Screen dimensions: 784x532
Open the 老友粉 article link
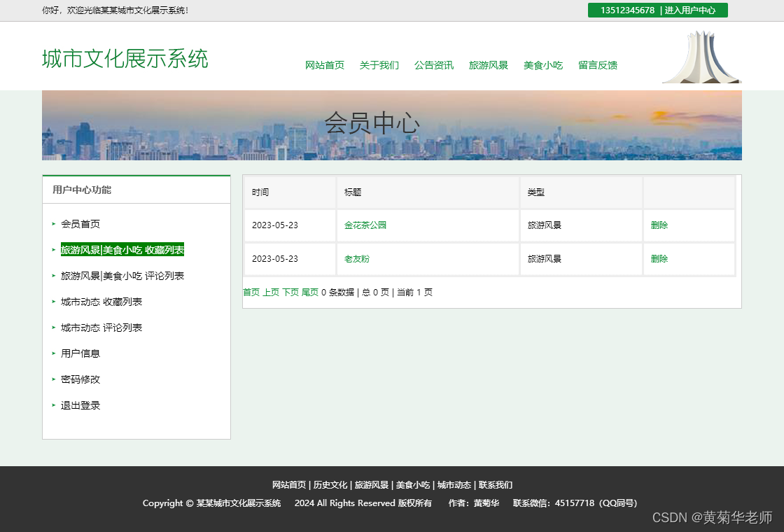(356, 258)
